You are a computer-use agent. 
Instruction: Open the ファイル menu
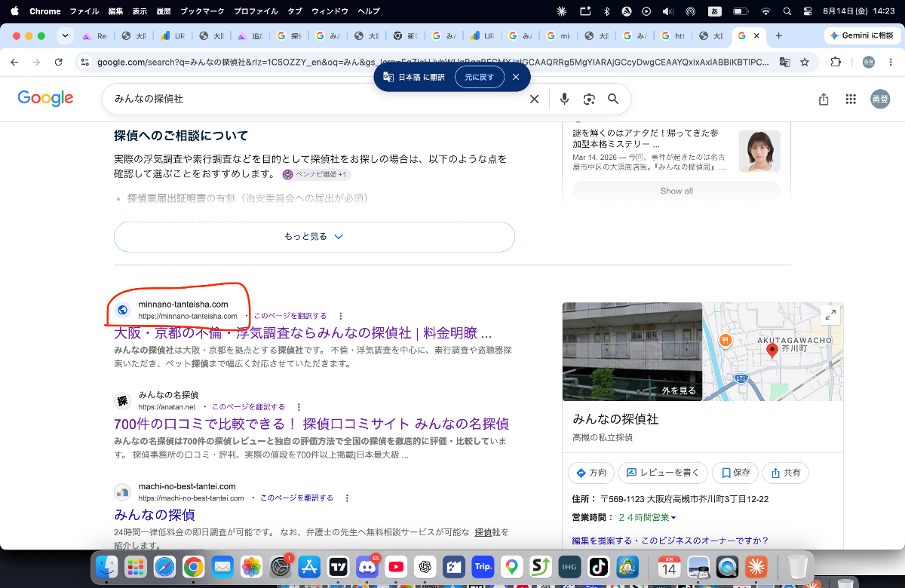click(84, 11)
